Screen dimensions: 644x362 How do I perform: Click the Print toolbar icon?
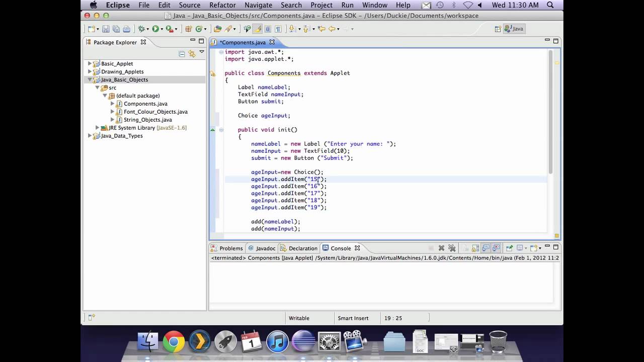126,29
